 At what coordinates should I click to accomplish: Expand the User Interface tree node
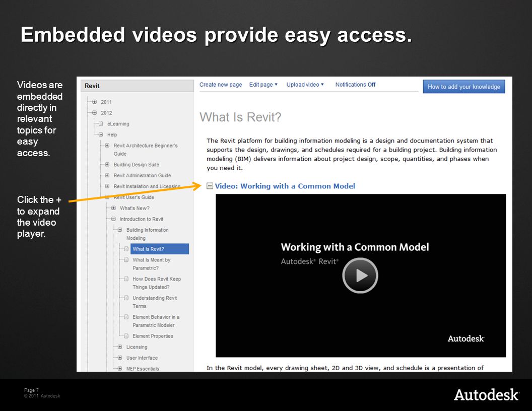[x=120, y=358]
